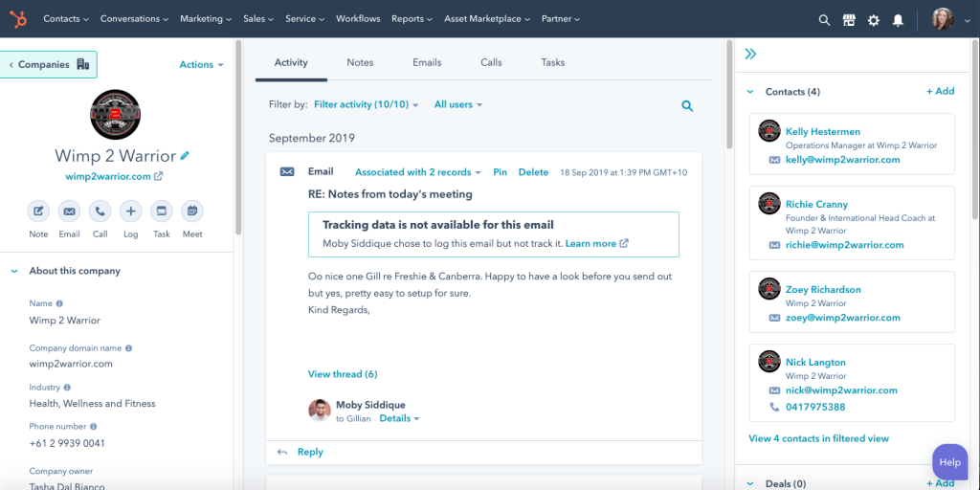
Task: Open the Reports navigation menu
Action: pos(412,19)
